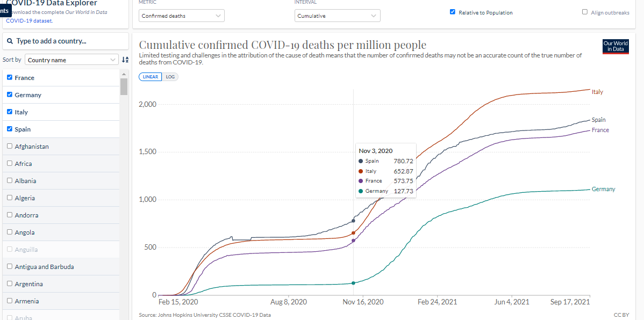The width and height of the screenshot is (644, 320).
Task: Enable the Align outbreaks checkbox
Action: [585, 12]
